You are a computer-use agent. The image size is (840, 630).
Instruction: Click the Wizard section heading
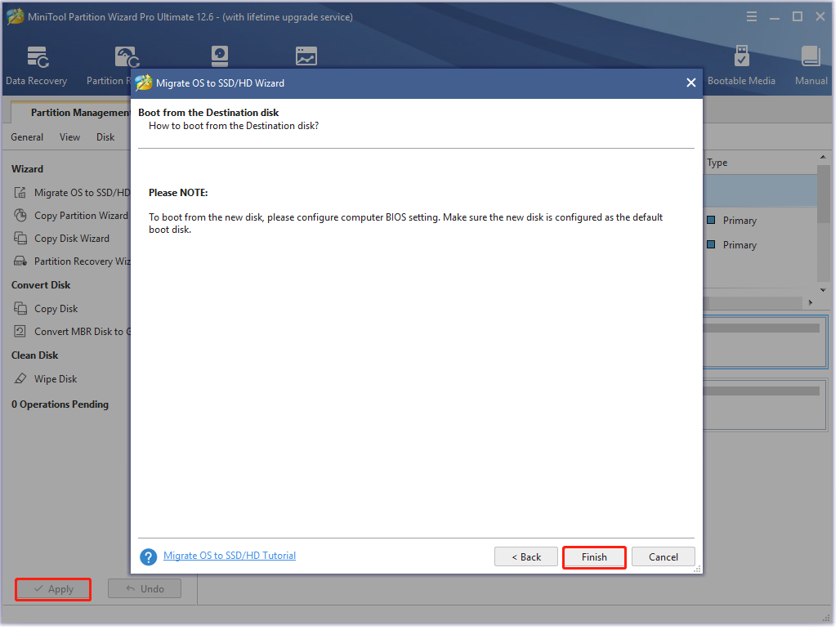27,170
